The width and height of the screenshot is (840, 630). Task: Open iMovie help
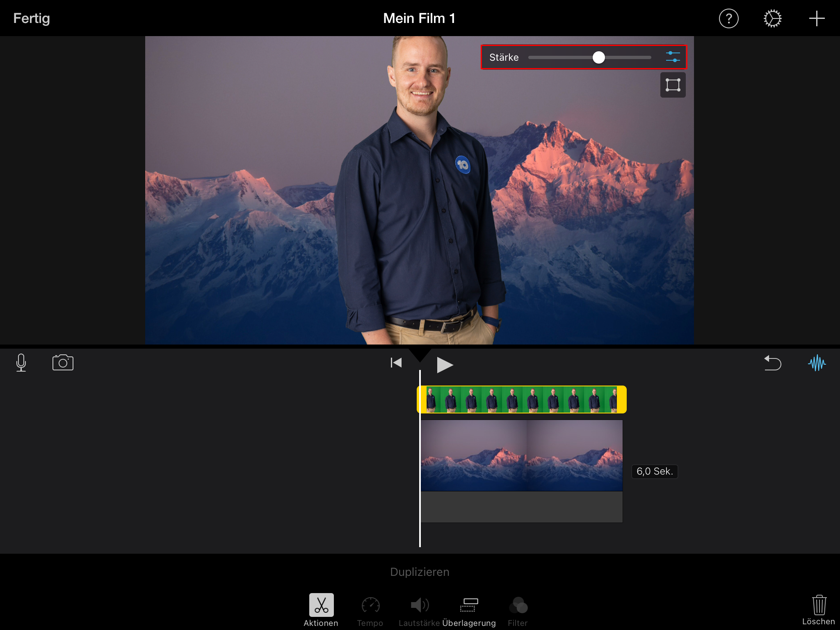coord(729,18)
